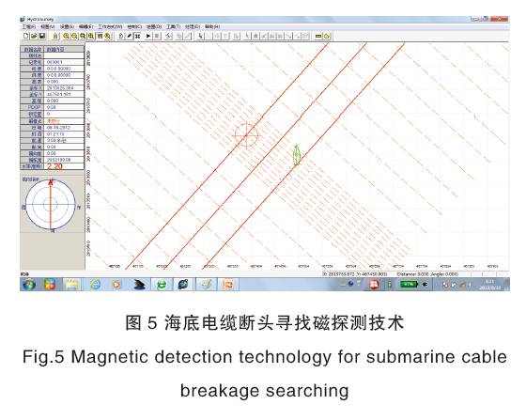Click the Open file folder icon
This screenshot has height=420, width=526.
coord(34,36)
